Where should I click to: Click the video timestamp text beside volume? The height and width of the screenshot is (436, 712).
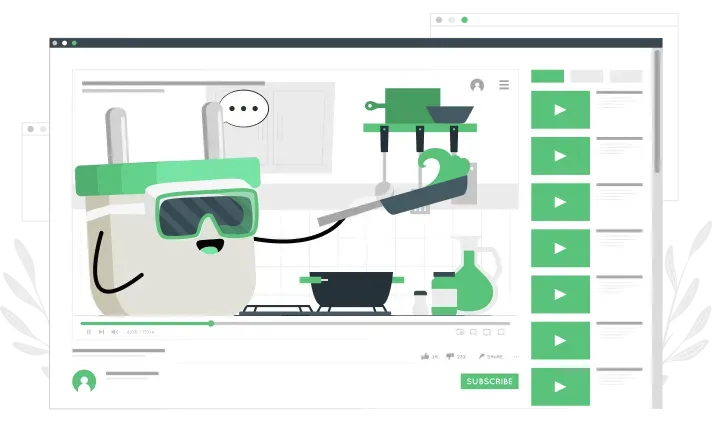(140, 332)
